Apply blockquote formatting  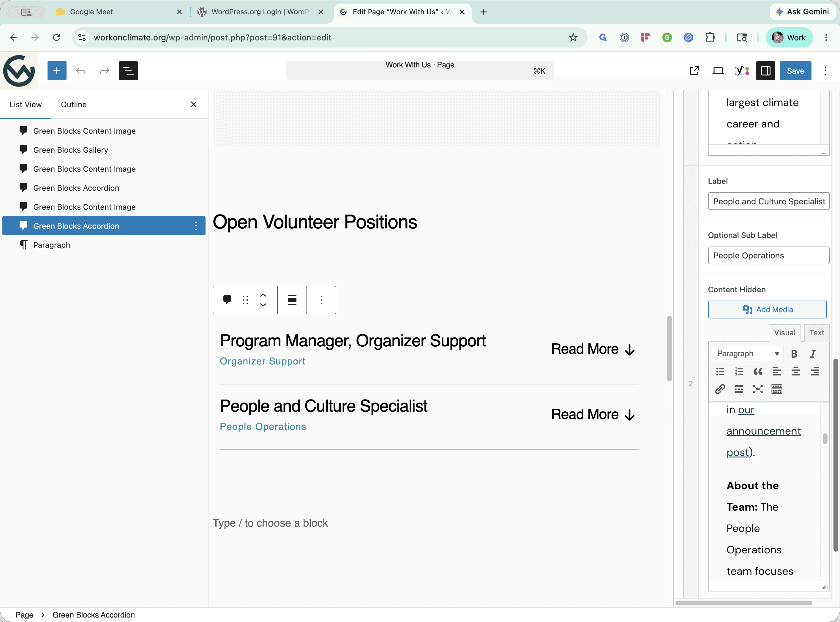click(x=758, y=372)
